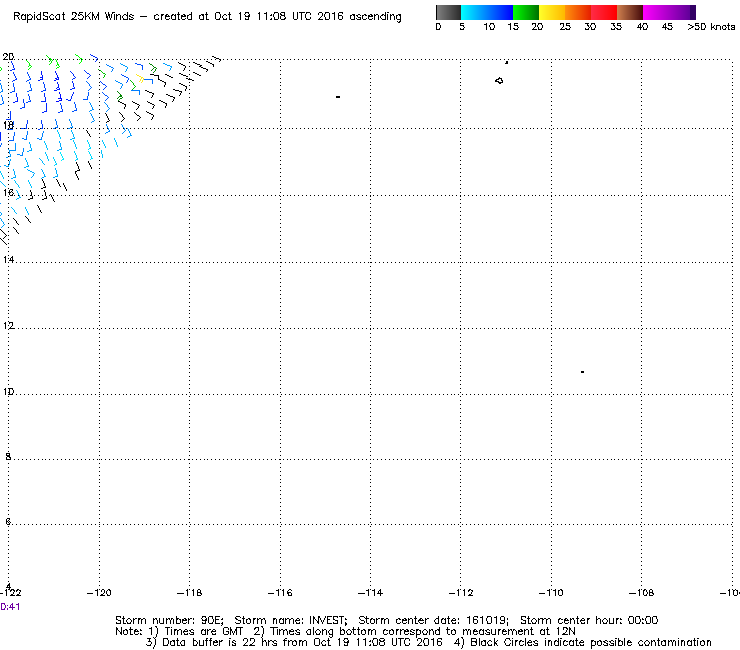Click the yellow 20-25 knots color band

coord(552,12)
